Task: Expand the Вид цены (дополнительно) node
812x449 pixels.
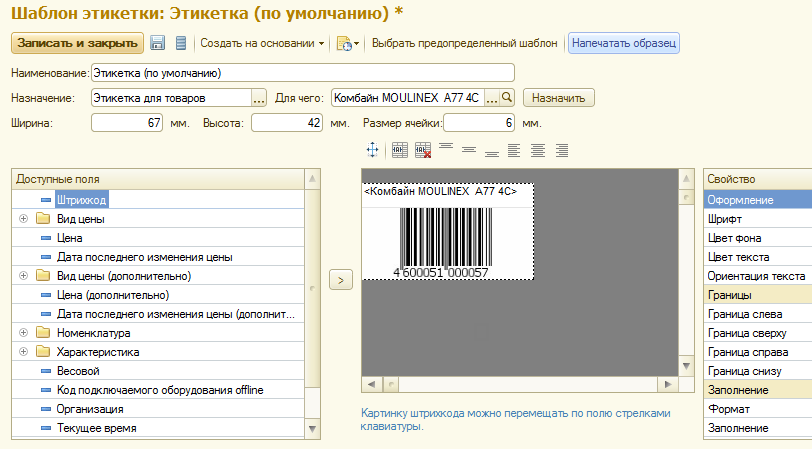Action: (x=23, y=276)
